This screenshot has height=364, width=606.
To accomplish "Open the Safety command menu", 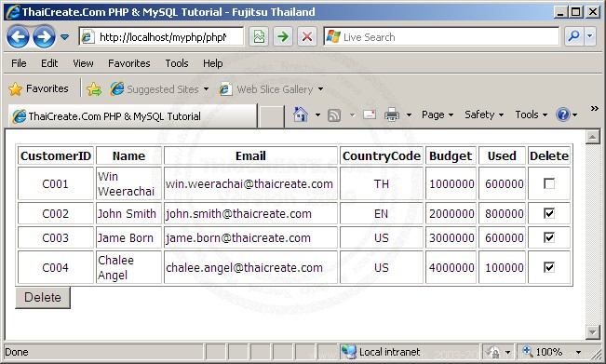I will coord(484,115).
